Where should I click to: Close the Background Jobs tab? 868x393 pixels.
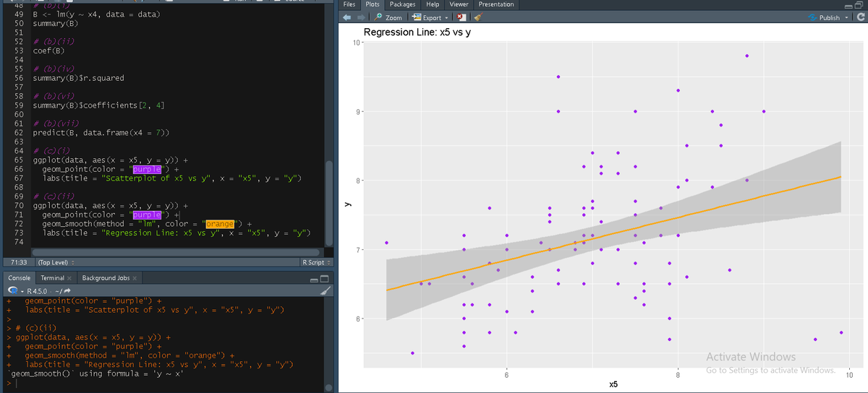pyautogui.click(x=135, y=278)
